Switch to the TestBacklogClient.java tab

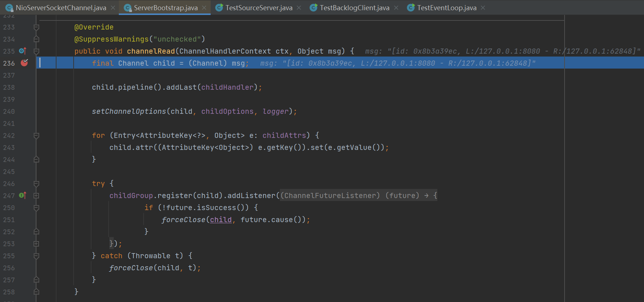[354, 8]
